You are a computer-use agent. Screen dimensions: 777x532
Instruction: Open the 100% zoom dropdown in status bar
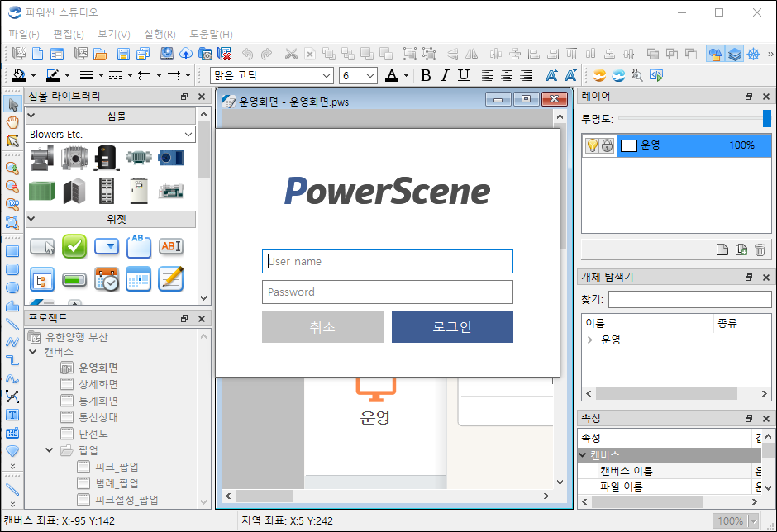(x=754, y=521)
